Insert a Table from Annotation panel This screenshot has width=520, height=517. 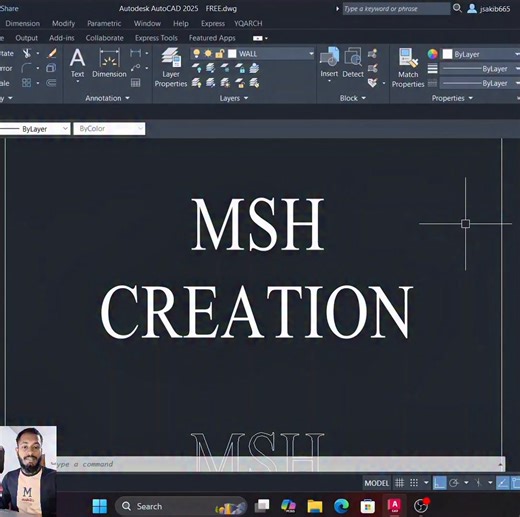pyautogui.click(x=135, y=83)
